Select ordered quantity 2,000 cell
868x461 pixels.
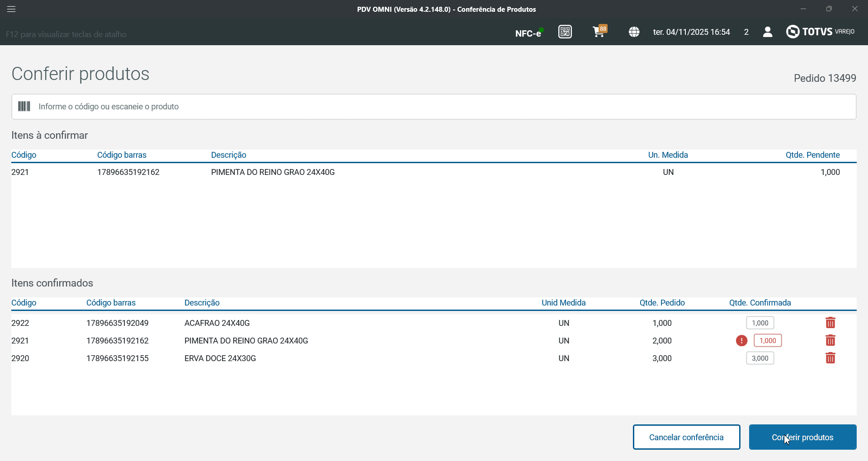coord(662,341)
